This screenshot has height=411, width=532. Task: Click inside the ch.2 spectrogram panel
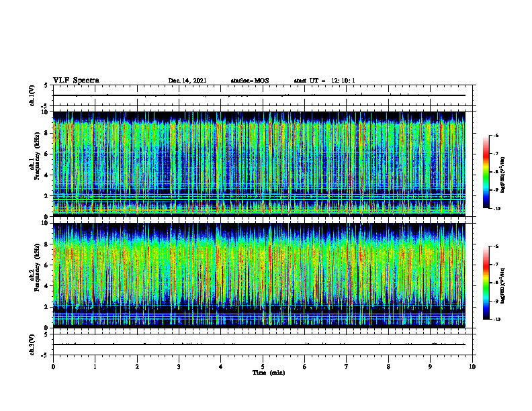pyautogui.click(x=259, y=275)
